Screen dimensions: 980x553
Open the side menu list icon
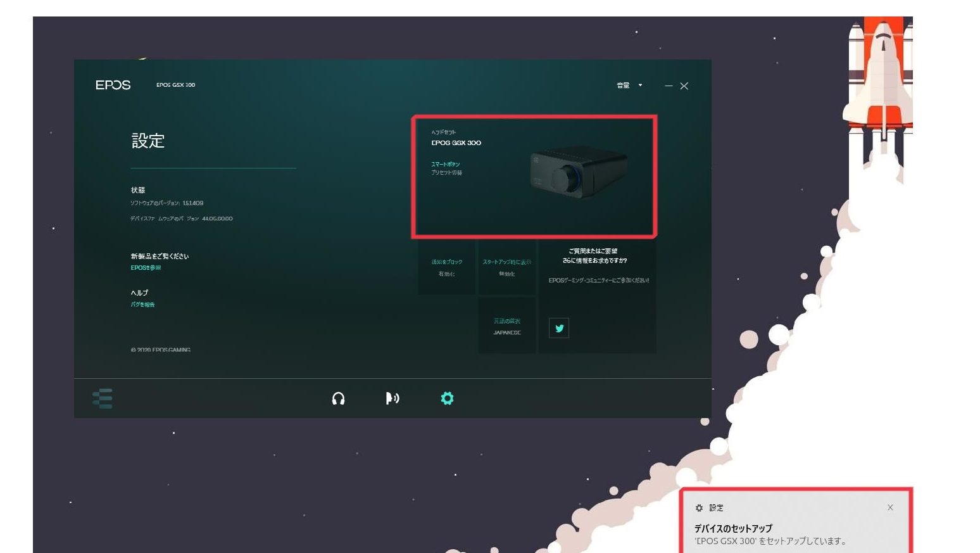tap(103, 398)
